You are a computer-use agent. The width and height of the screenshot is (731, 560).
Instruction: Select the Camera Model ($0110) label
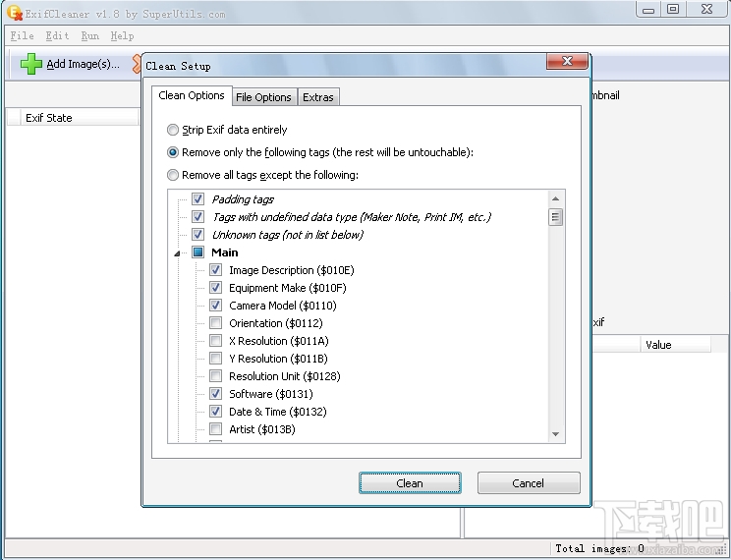coord(283,306)
